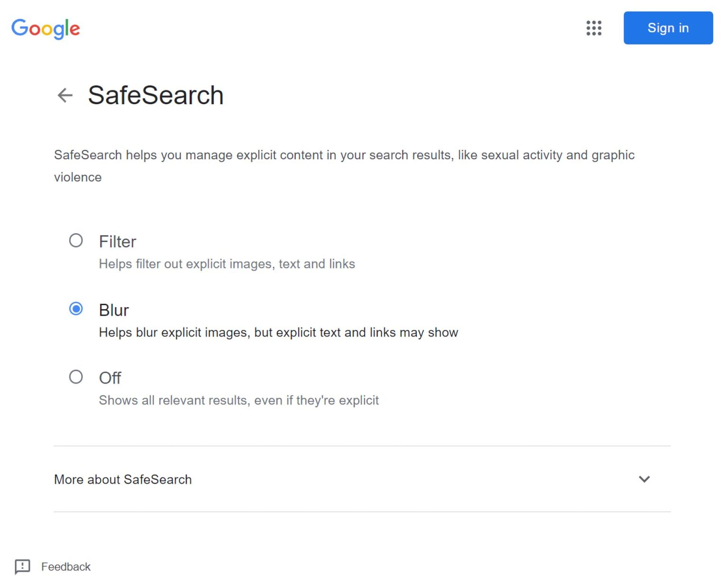Click "Shows all relevant results" description
Viewport: 728px width, 580px height.
238,400
